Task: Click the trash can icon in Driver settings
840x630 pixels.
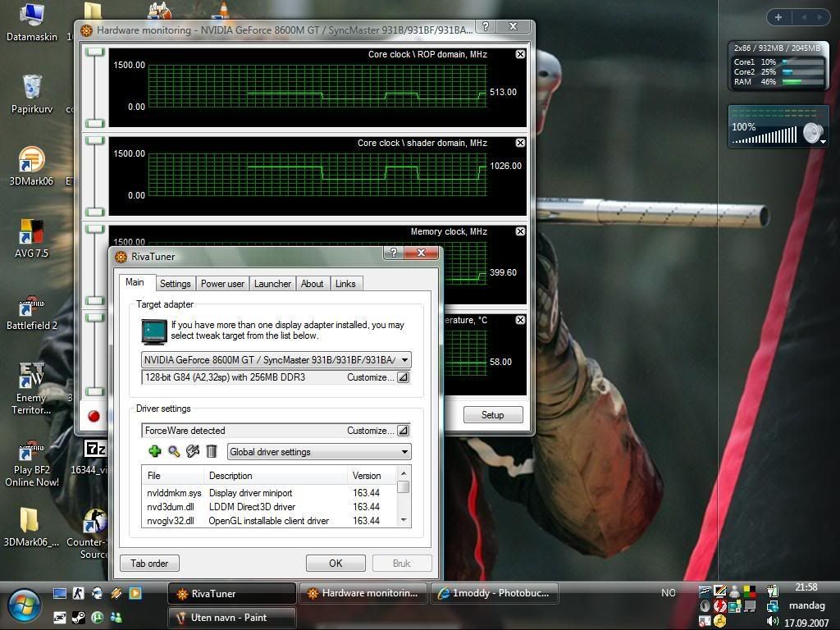Action: [212, 452]
